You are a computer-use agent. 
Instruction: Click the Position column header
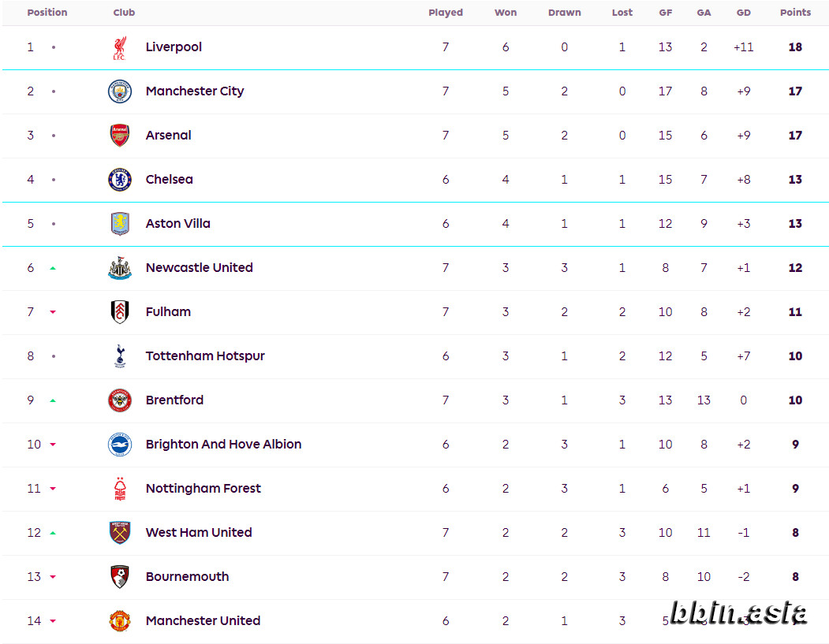(47, 12)
